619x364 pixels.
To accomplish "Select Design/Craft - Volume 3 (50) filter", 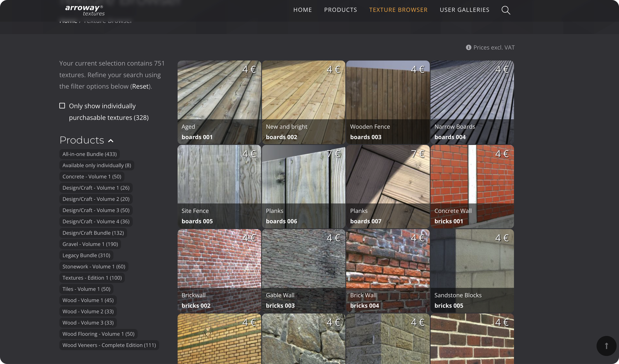I will pyautogui.click(x=96, y=210).
